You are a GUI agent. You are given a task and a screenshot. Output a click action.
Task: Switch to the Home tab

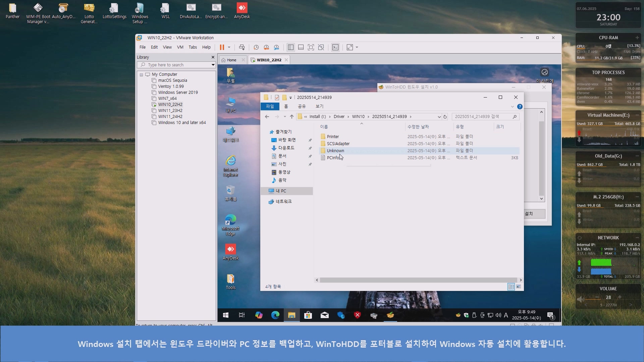click(231, 60)
